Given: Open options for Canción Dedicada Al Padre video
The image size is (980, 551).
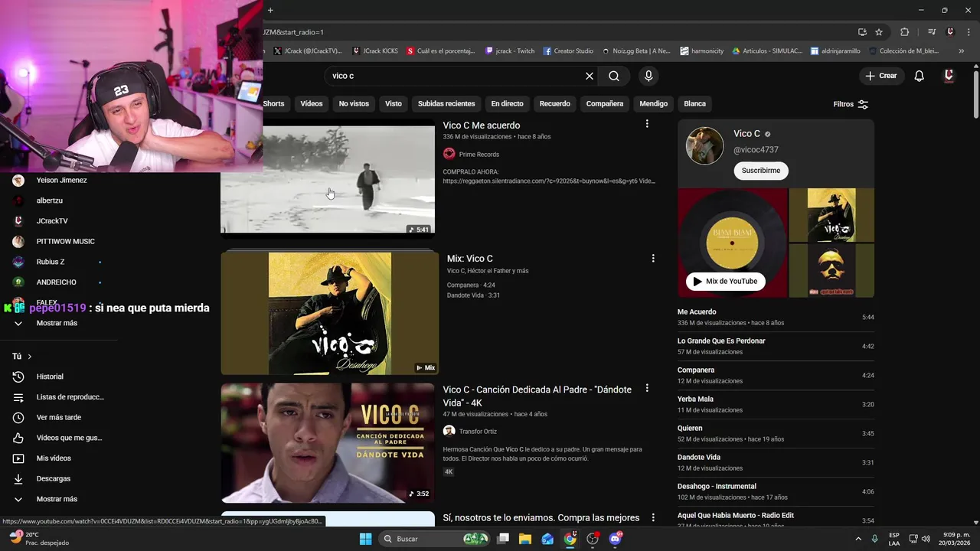Looking at the screenshot, I should [x=647, y=389].
